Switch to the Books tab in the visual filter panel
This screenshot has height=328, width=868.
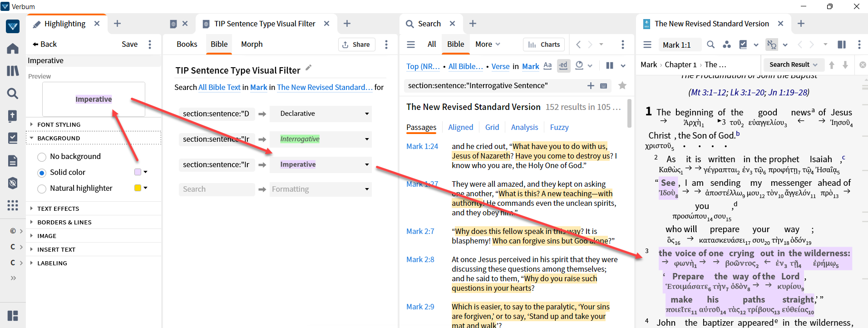pos(187,44)
